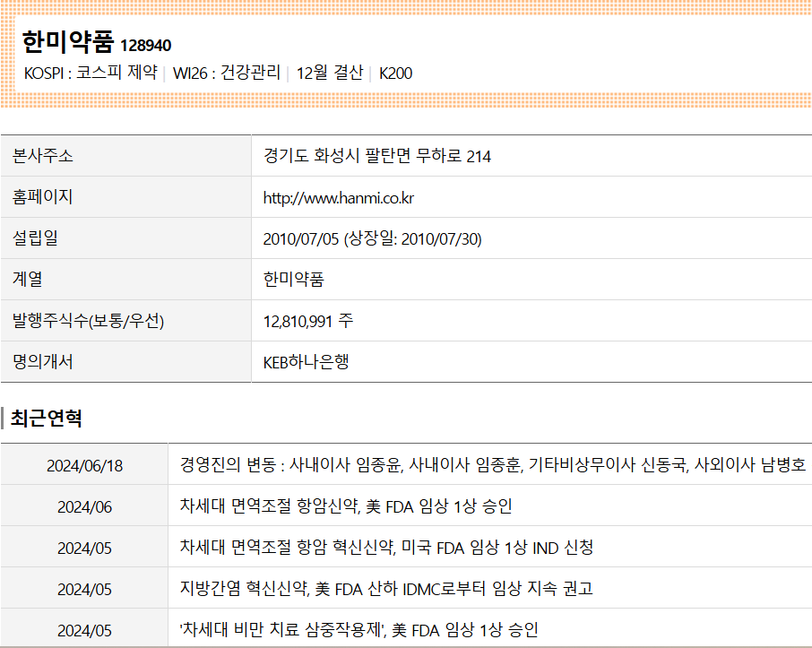Click the 명의개서 row label

[x=43, y=361]
